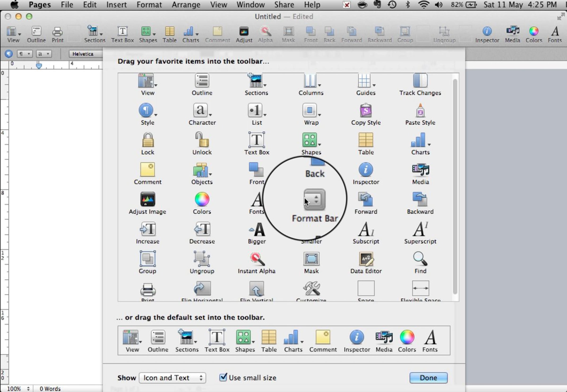
Task: Select the Adjust Image icon
Action: coord(147,199)
